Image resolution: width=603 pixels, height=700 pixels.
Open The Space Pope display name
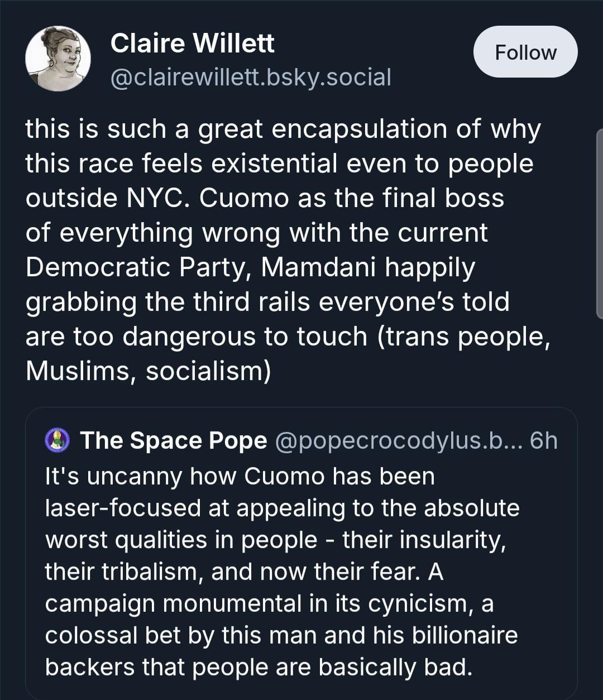174,440
